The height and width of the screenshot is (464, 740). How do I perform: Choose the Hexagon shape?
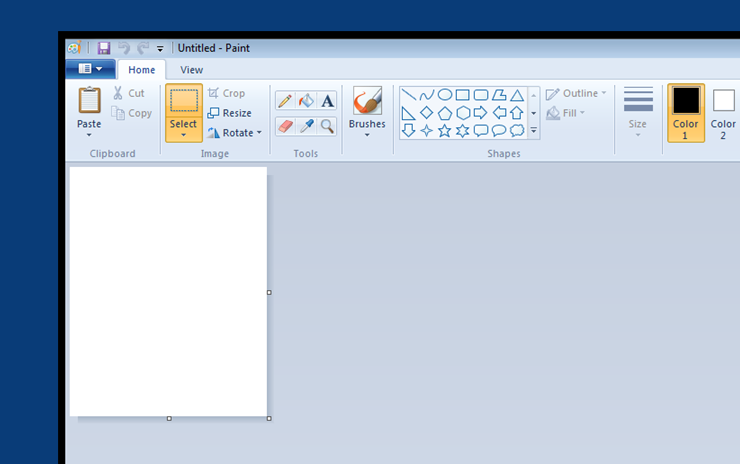tap(463, 113)
